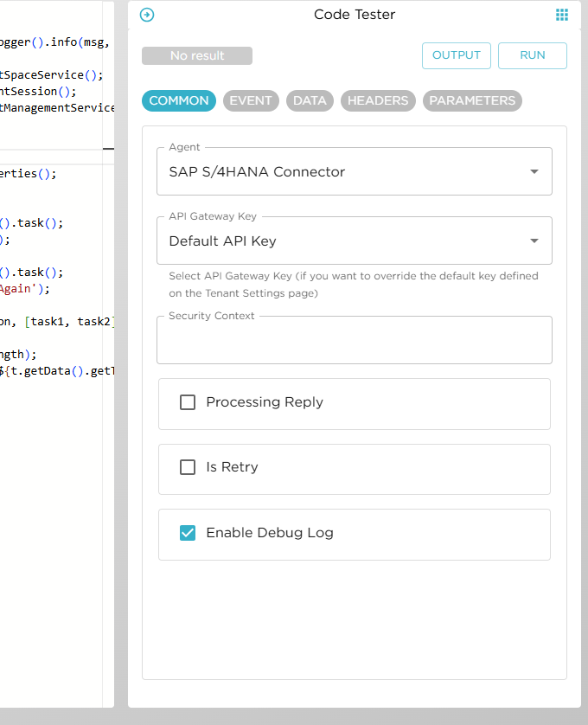This screenshot has width=588, height=725.
Task: Click the No result status badge
Action: 197,55
